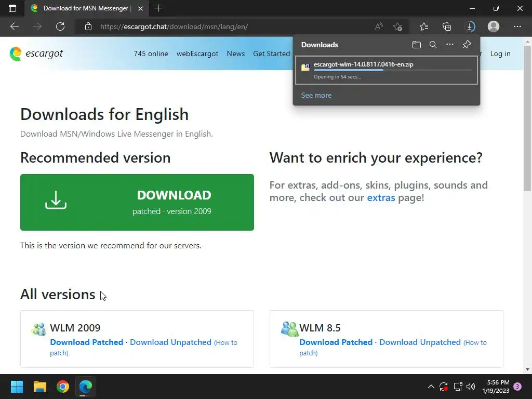Viewport: 532px width, 399px height.
Task: Open the News page
Action: coord(236,54)
